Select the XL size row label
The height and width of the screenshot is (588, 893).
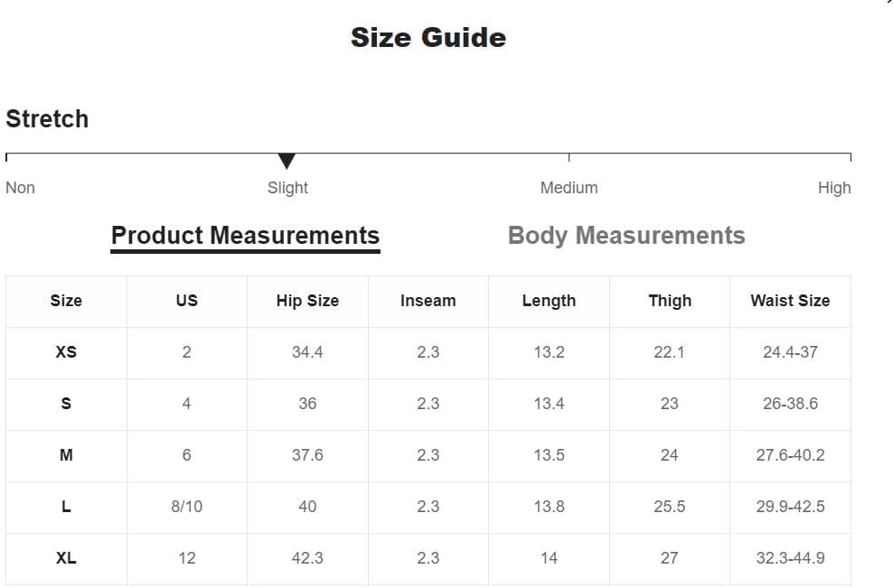coord(66,558)
